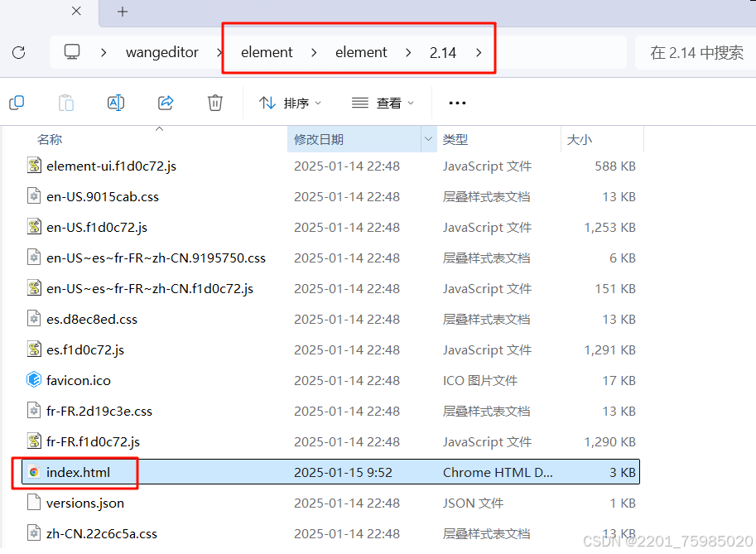Select the favicon.ico file thumbnail
Viewport: 756px width, 554px height.
pos(34,380)
